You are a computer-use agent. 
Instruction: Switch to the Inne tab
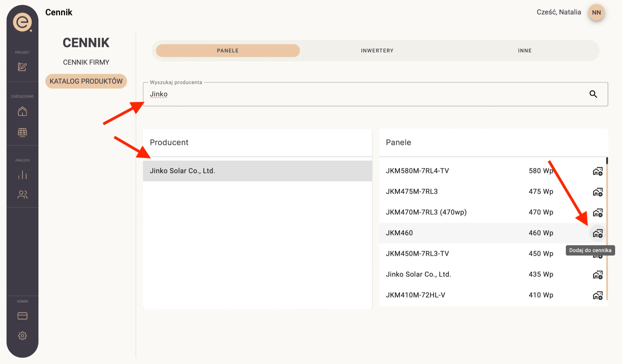(x=525, y=51)
